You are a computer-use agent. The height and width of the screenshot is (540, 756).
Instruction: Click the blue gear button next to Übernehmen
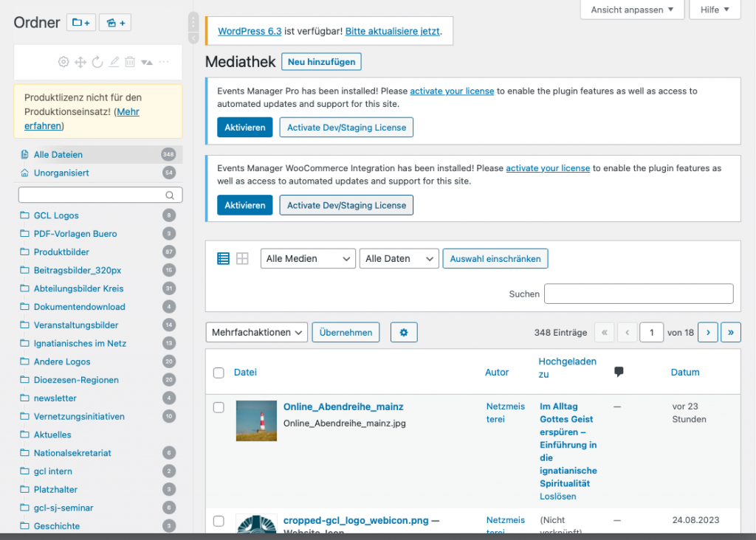(x=404, y=333)
